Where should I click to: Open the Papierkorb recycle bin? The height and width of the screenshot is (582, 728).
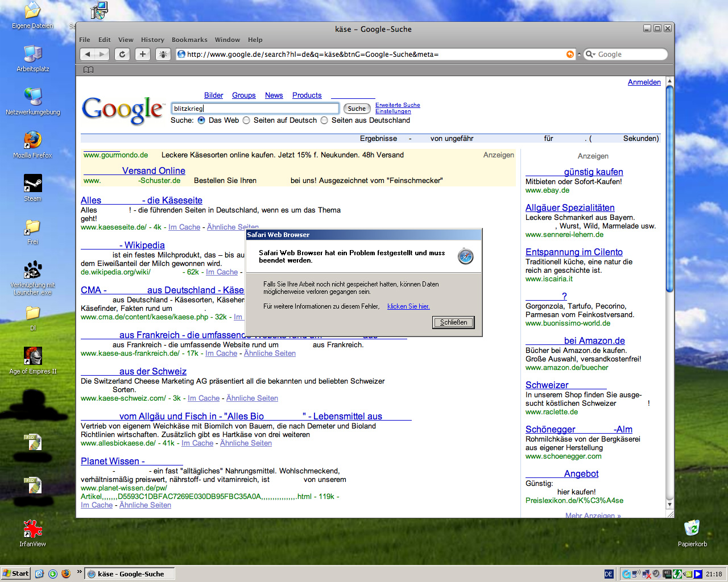(692, 534)
